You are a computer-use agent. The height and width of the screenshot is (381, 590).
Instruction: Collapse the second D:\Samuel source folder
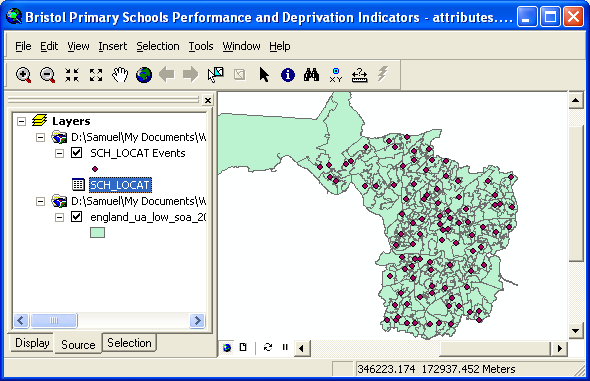[x=40, y=201]
